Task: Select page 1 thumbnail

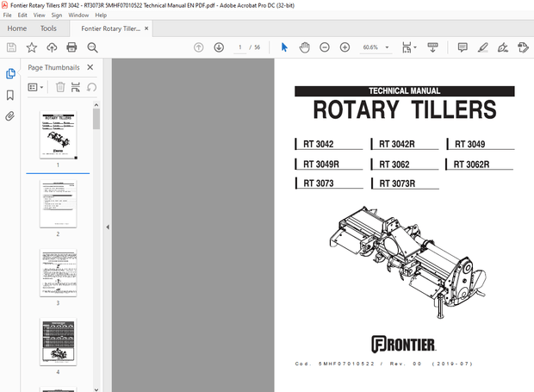Action: pyautogui.click(x=58, y=135)
